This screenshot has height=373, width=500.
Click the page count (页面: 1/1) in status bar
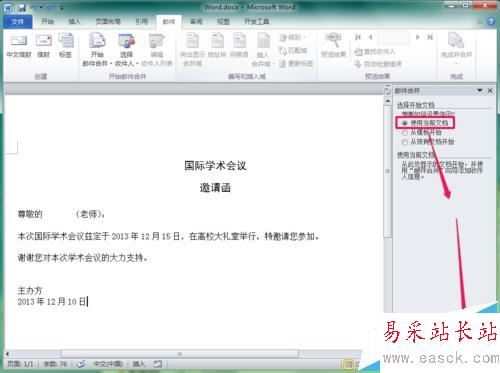point(21,364)
